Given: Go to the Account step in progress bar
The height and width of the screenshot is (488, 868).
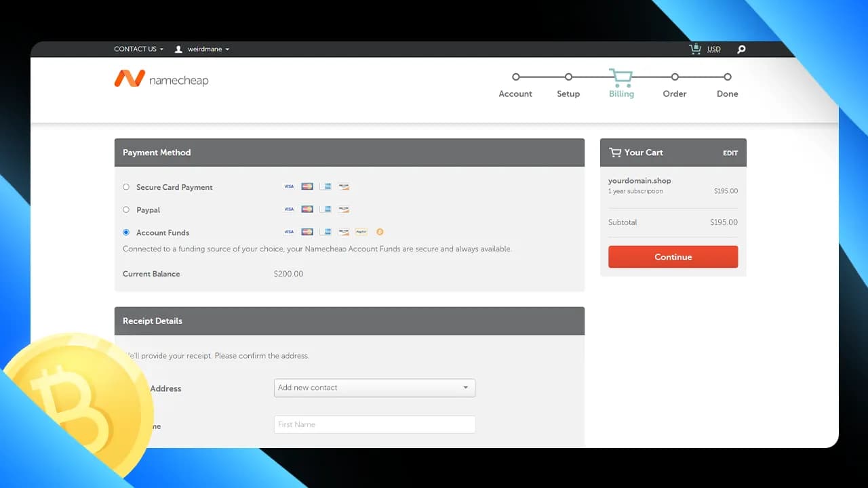Looking at the screenshot, I should click(x=515, y=77).
